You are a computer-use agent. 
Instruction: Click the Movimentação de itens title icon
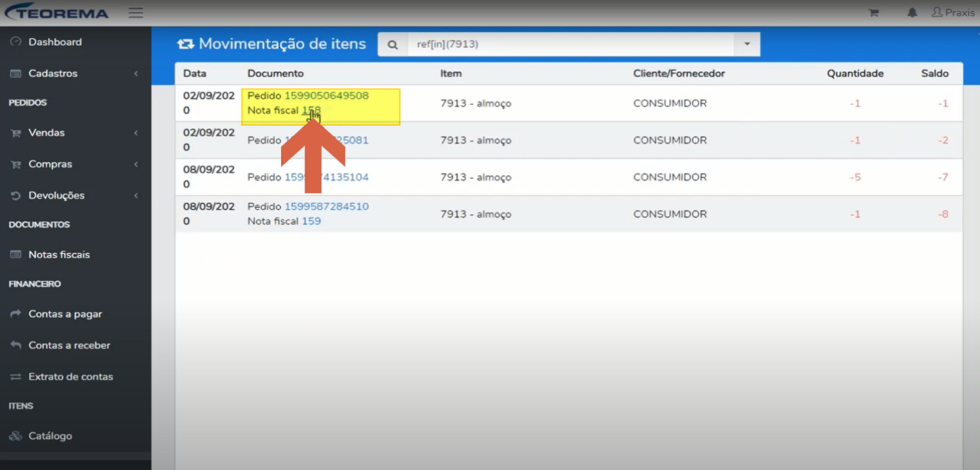coord(185,44)
